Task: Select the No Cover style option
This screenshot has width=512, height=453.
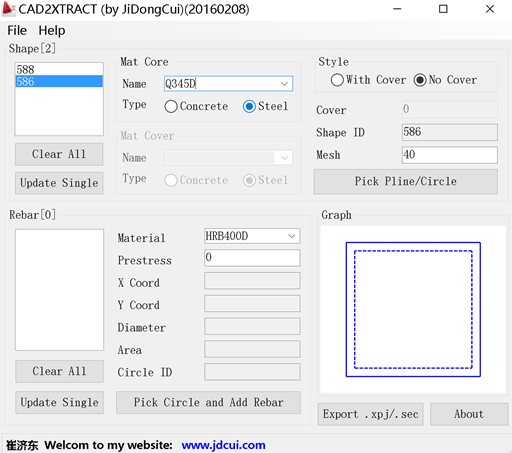Action: coord(445,80)
